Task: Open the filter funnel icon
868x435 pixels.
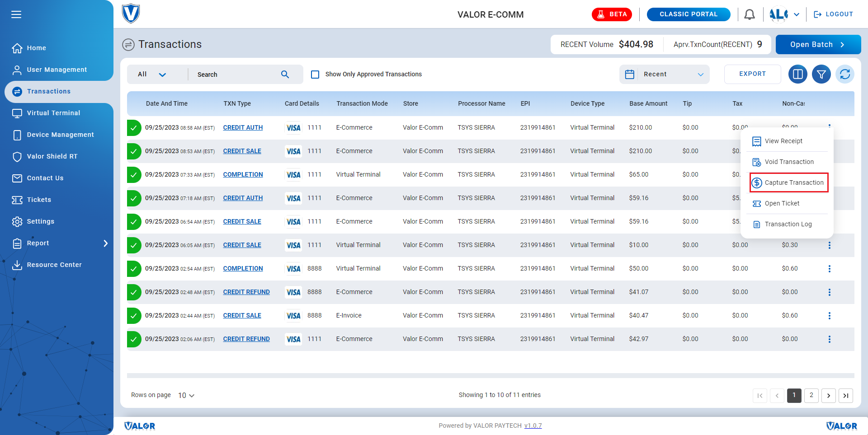Action: [821, 74]
